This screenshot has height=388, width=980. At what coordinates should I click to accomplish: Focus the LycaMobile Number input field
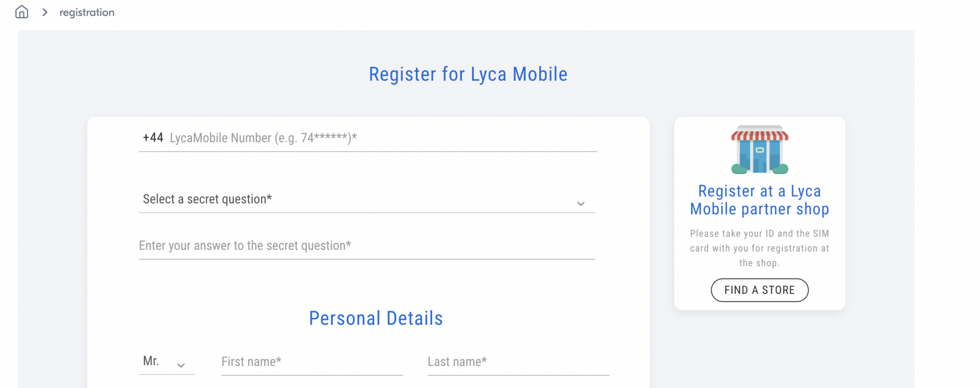[x=335, y=138]
